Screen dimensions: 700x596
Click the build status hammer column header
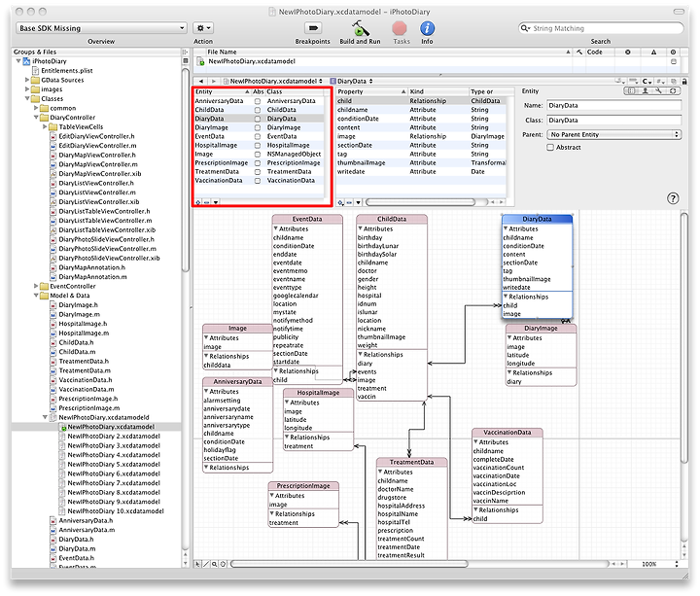[x=579, y=52]
